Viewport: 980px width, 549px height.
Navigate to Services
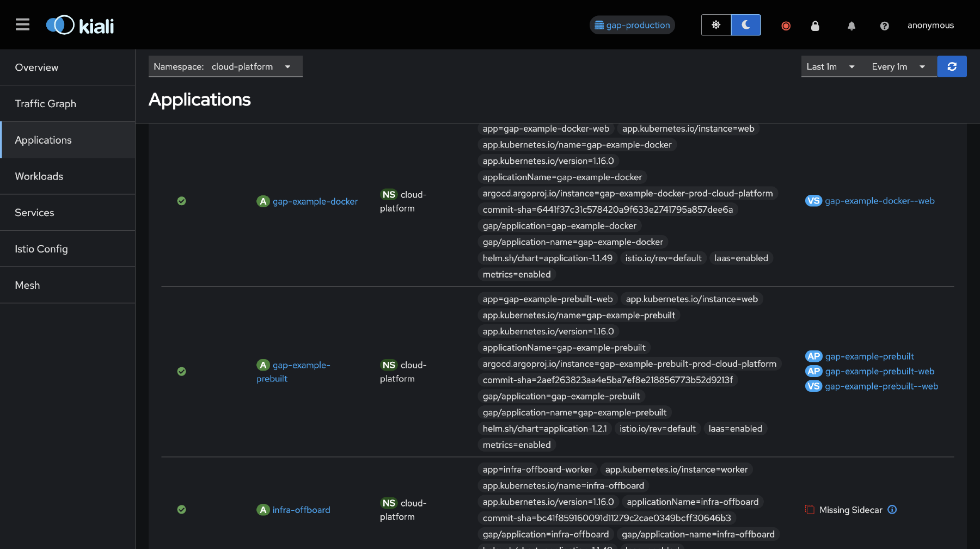pos(68,213)
